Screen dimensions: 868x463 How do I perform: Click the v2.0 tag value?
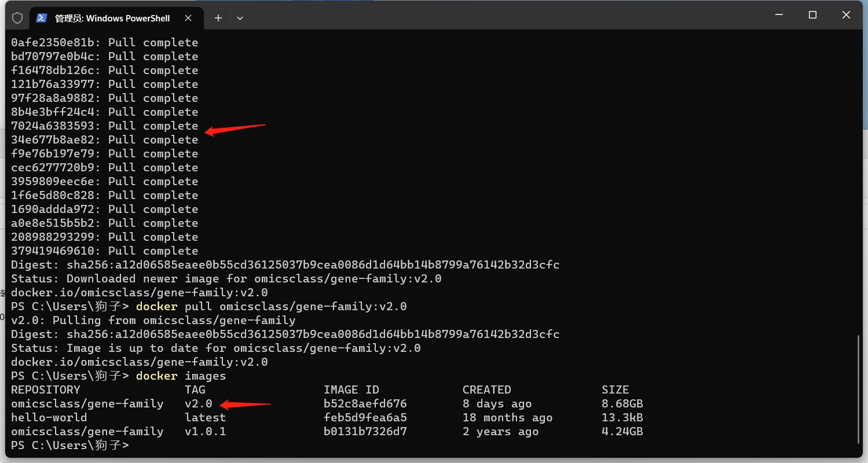point(199,404)
